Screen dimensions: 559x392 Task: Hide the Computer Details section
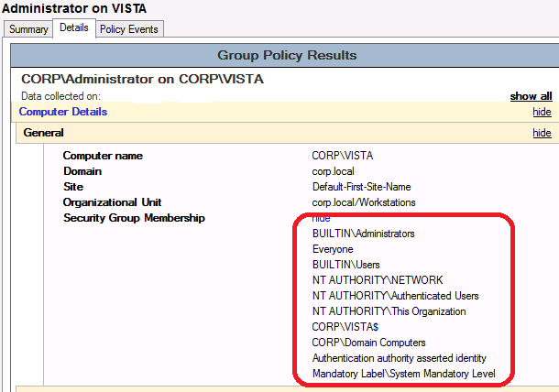point(542,112)
